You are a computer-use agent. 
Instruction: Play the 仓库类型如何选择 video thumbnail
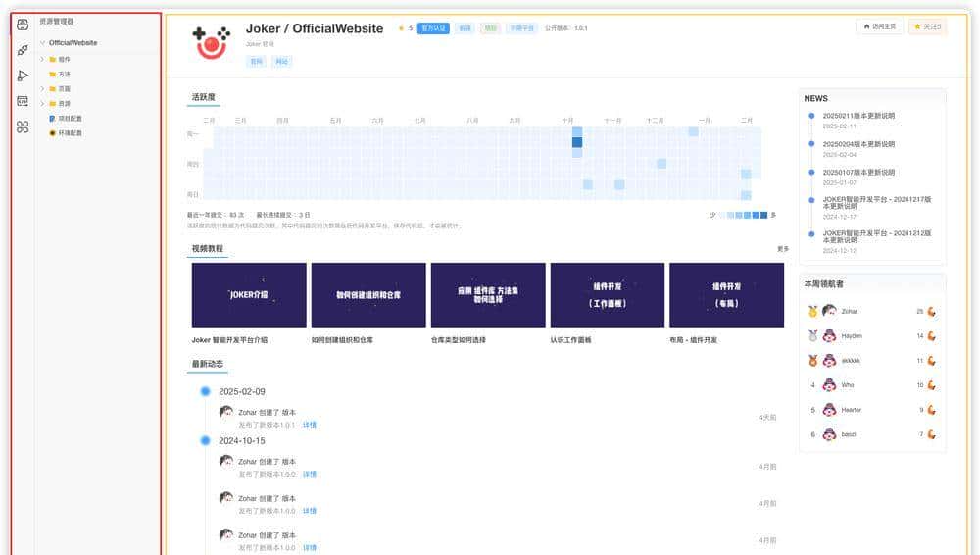pyautogui.click(x=487, y=295)
